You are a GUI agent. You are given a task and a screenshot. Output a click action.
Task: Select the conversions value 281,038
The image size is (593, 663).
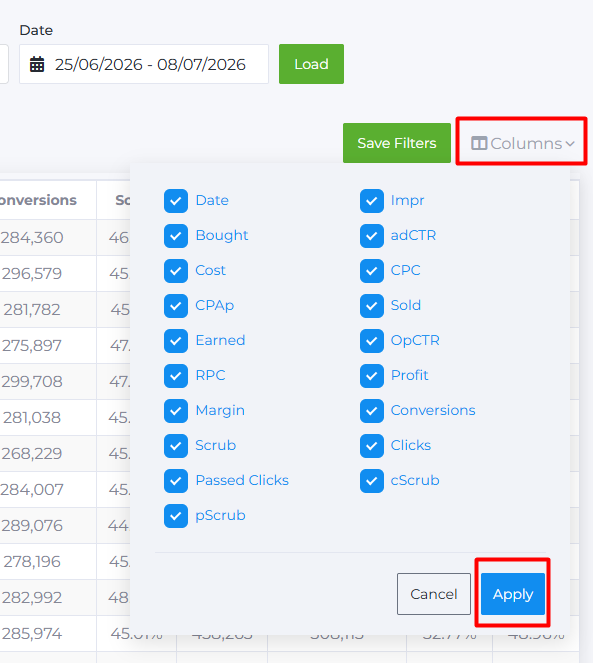32,417
